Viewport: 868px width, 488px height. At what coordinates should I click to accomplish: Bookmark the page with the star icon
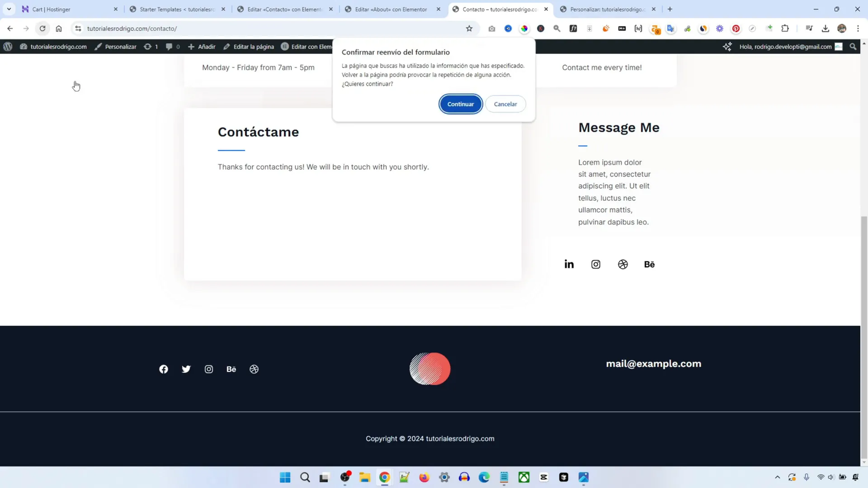click(469, 29)
